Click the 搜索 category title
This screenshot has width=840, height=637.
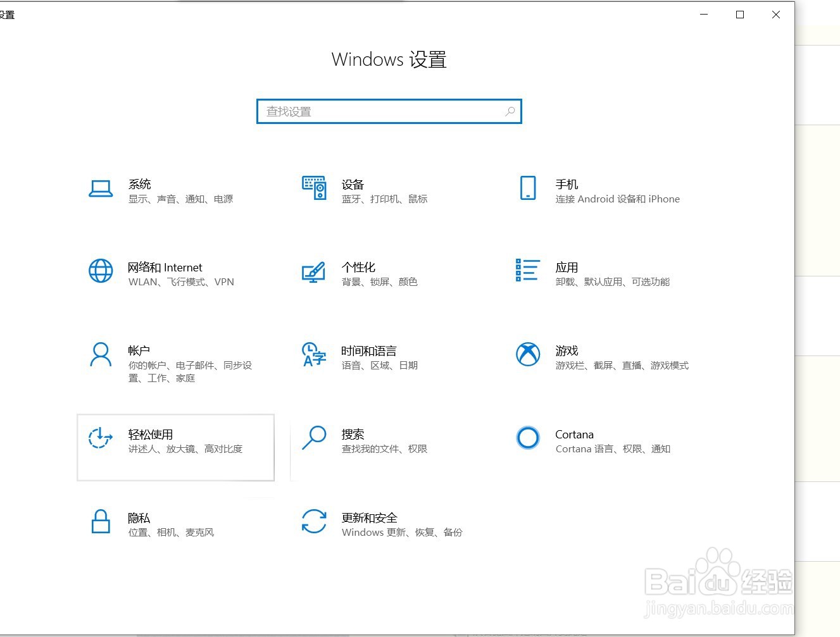coord(353,435)
